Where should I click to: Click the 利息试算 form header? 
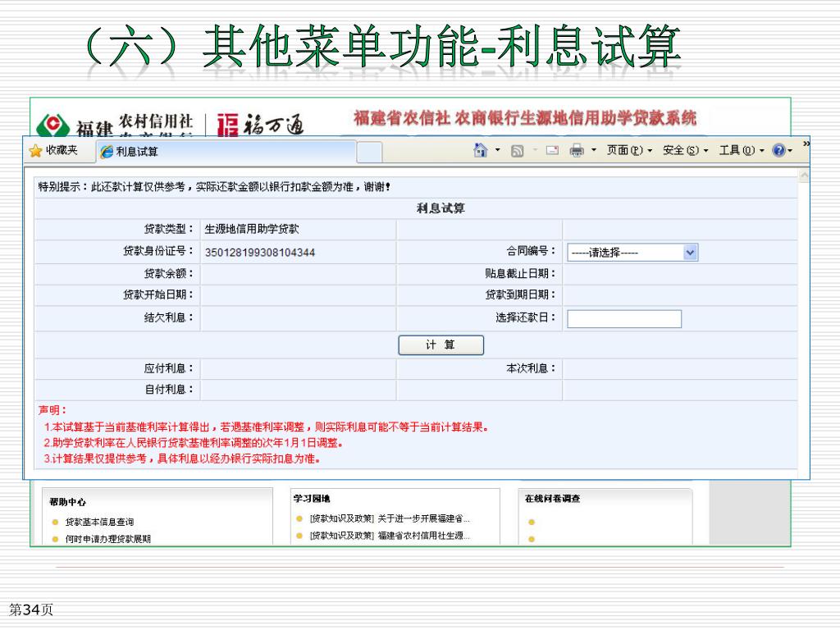pos(441,208)
